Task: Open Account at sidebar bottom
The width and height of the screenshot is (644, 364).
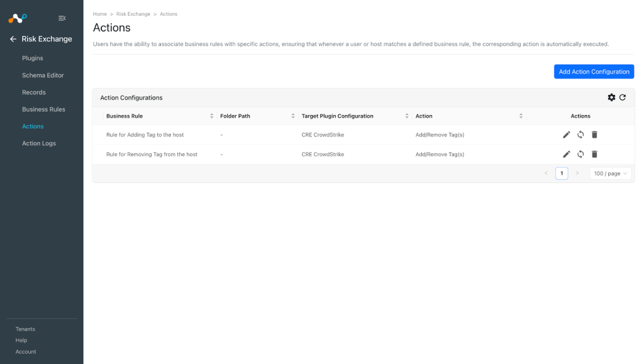Action: point(26,351)
